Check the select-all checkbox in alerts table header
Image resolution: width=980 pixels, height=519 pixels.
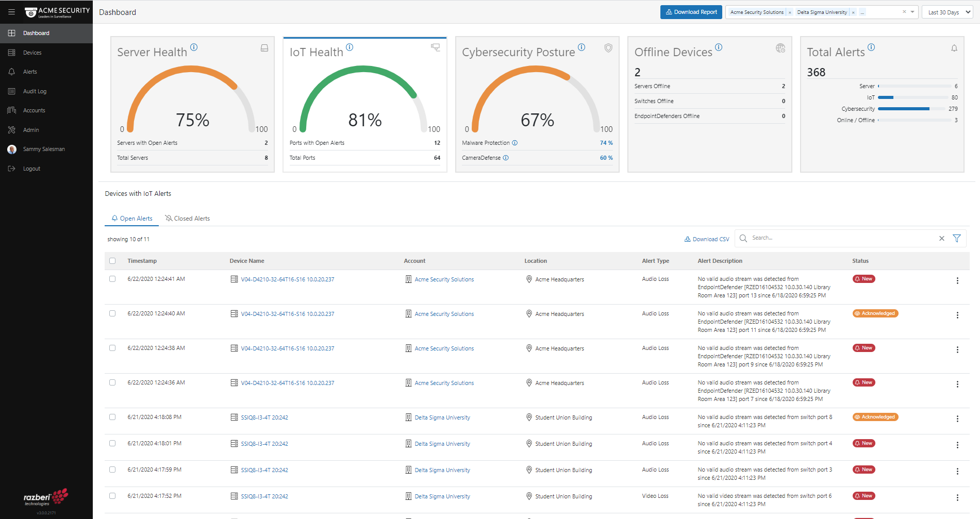pyautogui.click(x=112, y=261)
